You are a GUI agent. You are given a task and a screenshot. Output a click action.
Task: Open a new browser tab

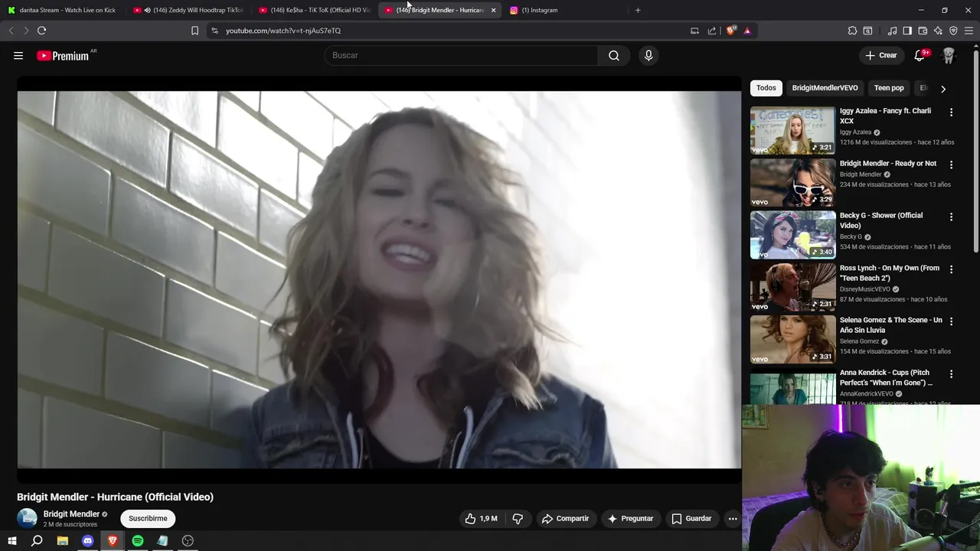(638, 10)
